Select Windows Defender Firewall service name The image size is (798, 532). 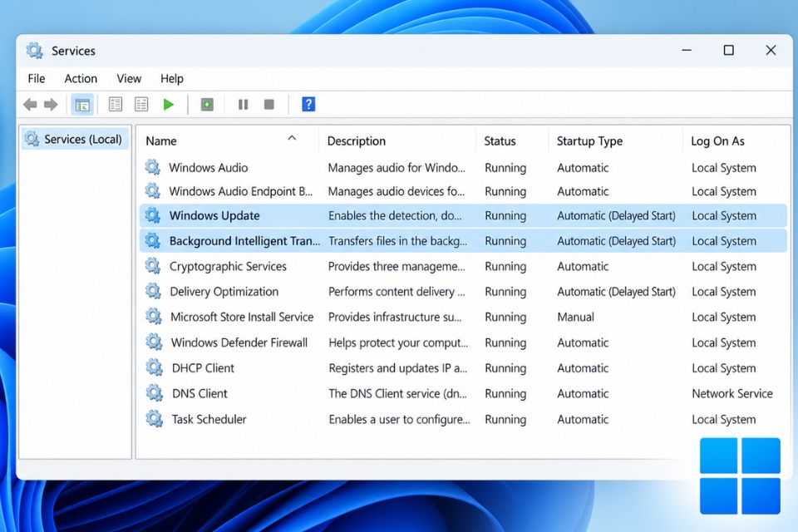[239, 342]
